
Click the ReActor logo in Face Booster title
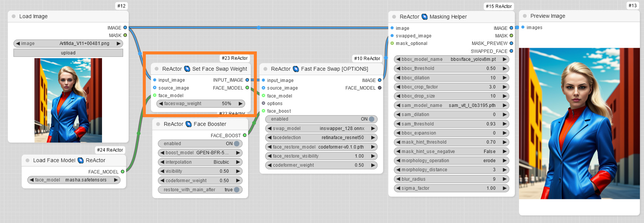coord(188,124)
